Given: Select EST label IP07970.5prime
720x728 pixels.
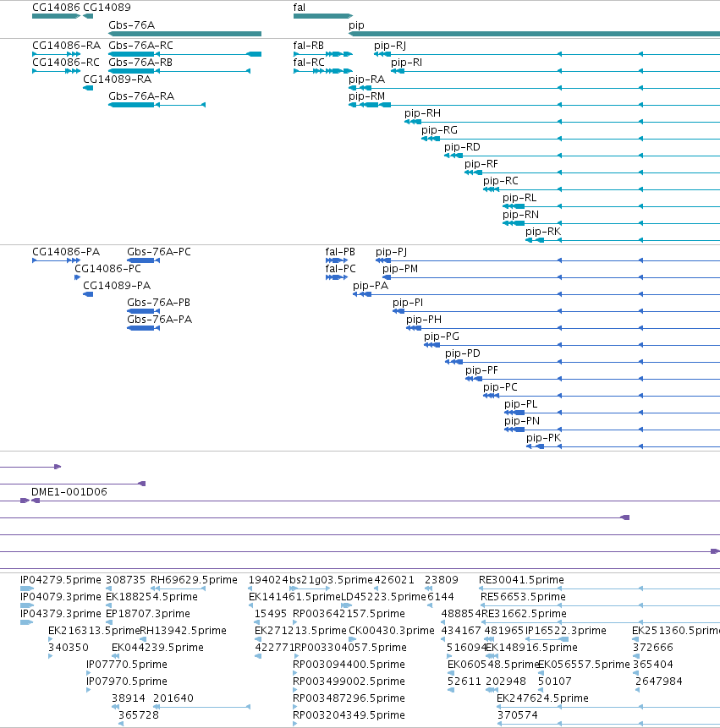Looking at the screenshot, I should click(x=127, y=681).
